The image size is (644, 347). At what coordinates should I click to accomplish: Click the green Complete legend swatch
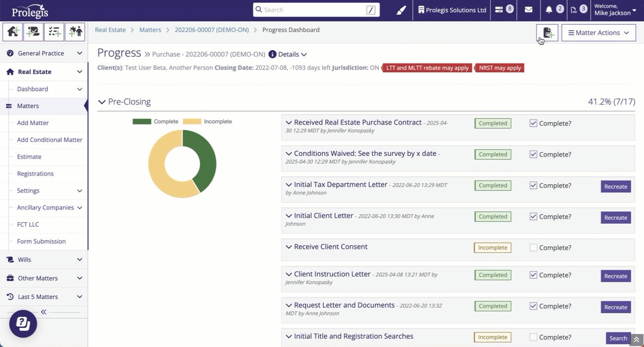pos(142,122)
